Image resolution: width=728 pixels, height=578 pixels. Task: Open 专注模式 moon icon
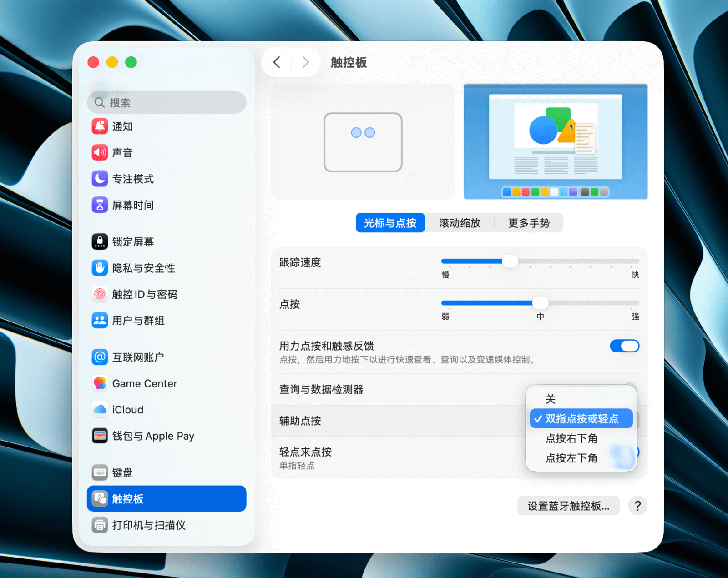pyautogui.click(x=100, y=179)
